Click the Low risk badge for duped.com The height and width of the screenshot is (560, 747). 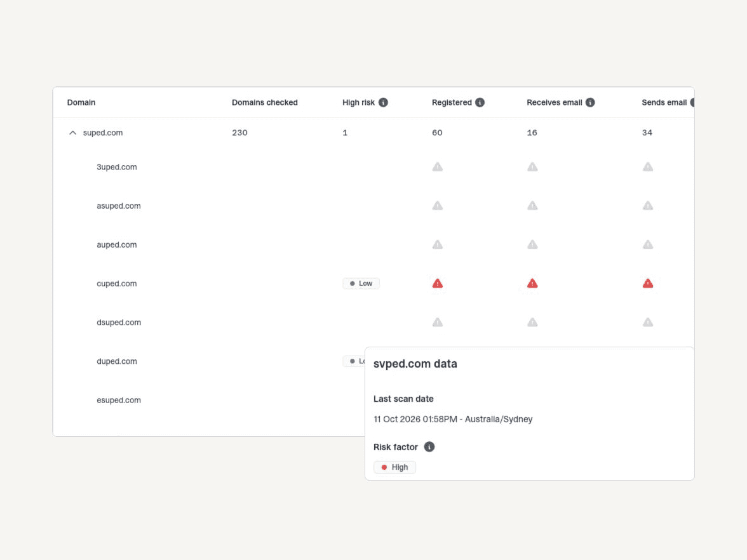tap(354, 361)
